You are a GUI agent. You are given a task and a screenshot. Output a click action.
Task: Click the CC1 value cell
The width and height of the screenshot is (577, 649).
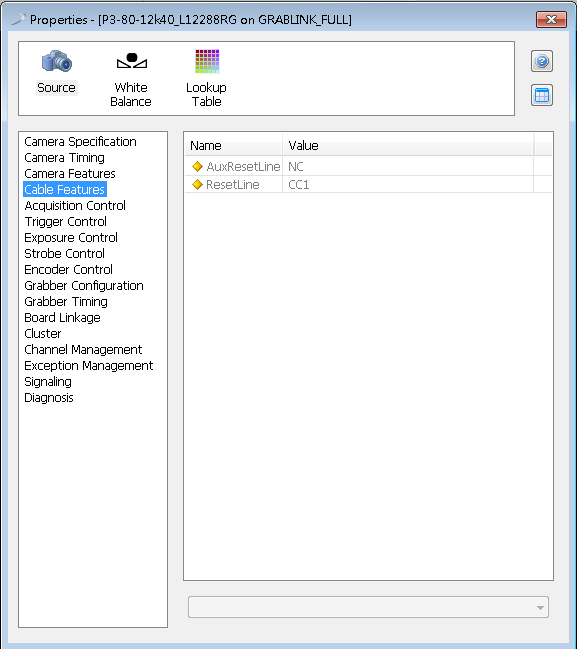click(408, 184)
